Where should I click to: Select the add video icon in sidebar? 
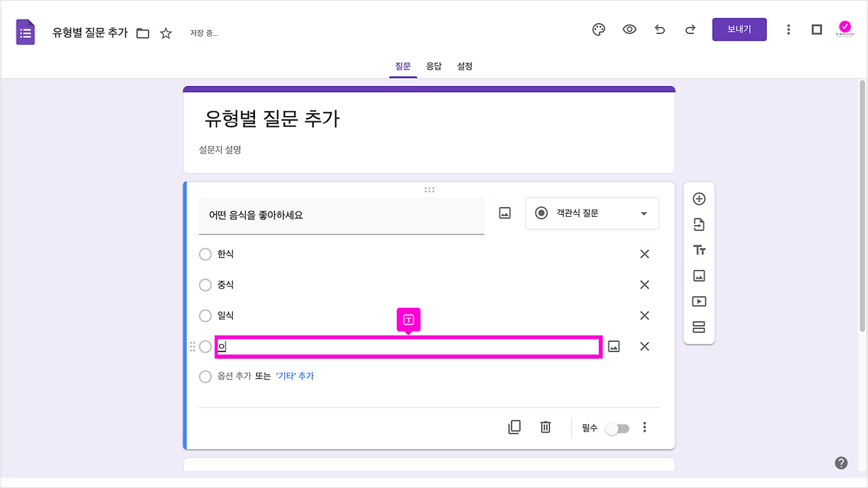coord(698,301)
